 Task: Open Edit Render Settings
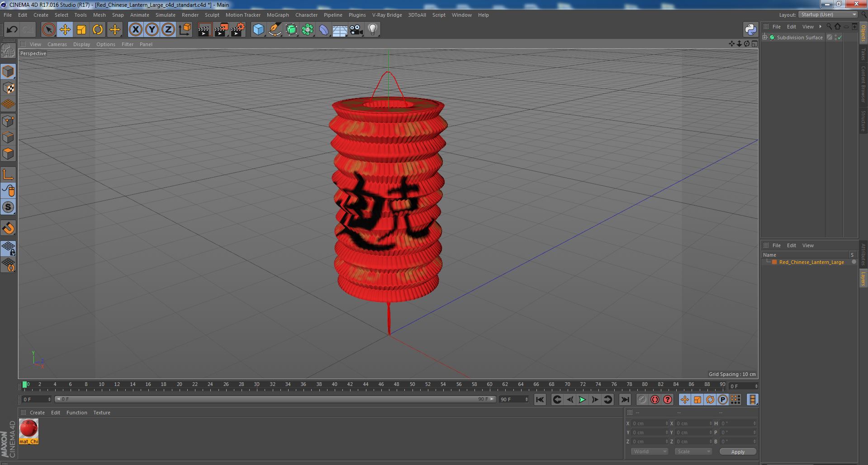(x=238, y=30)
